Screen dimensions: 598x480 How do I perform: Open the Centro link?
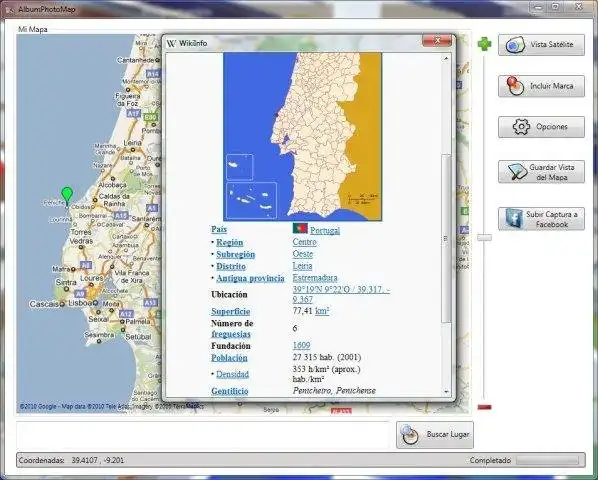click(304, 242)
